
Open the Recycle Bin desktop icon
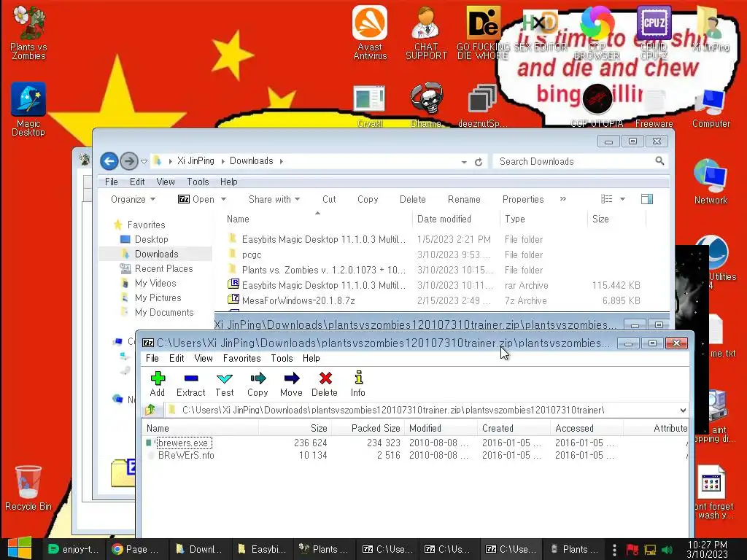(x=28, y=488)
